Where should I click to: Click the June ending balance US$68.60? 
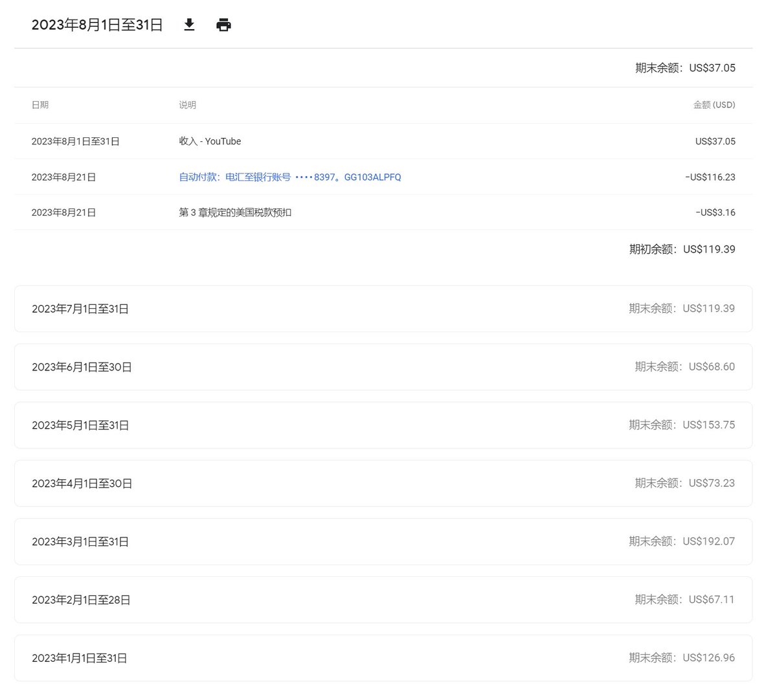click(x=685, y=367)
